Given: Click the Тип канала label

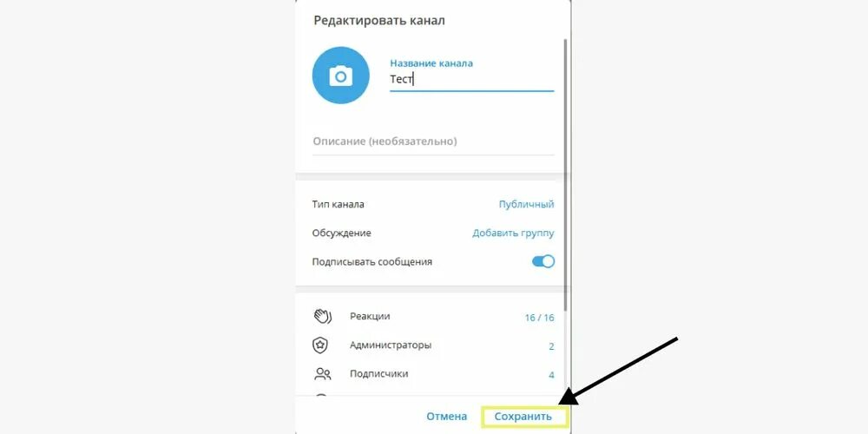Looking at the screenshot, I should 339,204.
